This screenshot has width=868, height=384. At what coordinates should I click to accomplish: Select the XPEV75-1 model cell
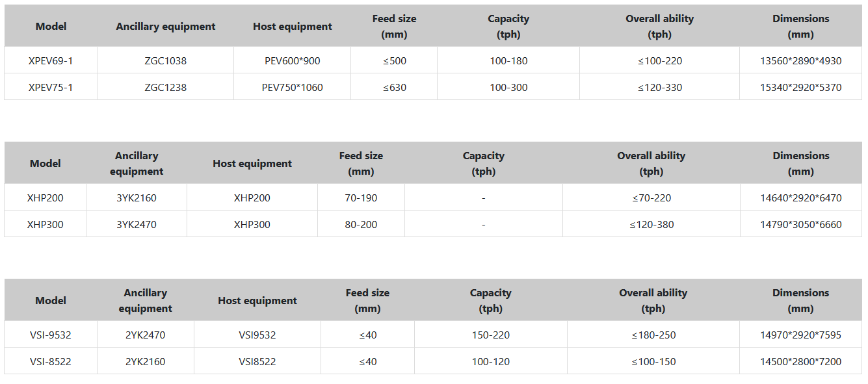tap(51, 87)
